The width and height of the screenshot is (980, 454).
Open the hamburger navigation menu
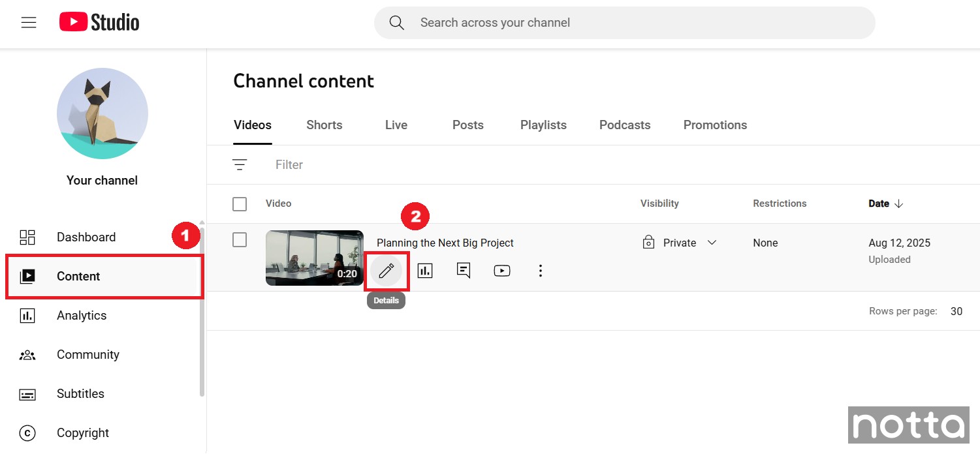click(29, 23)
